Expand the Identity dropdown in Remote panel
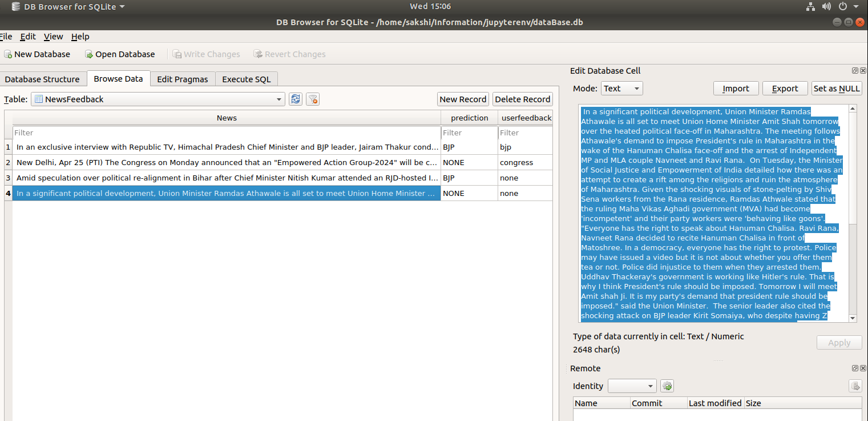Viewport: 868px width, 421px height. click(632, 386)
